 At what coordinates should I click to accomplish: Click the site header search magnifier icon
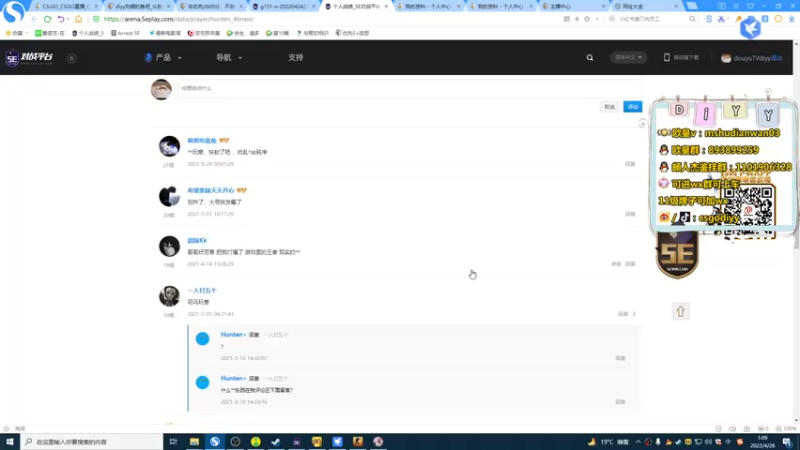point(590,58)
